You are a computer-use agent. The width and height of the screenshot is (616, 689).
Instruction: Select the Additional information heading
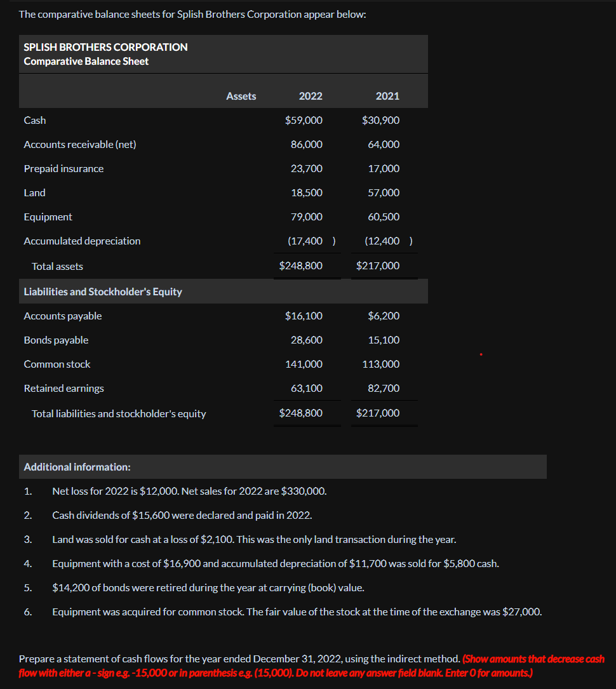(x=77, y=467)
